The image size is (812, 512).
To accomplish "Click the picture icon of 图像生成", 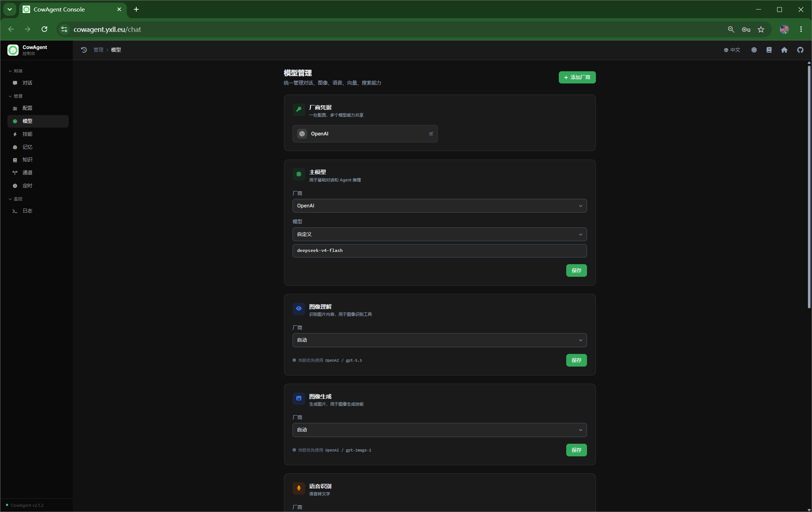I will 299,398.
